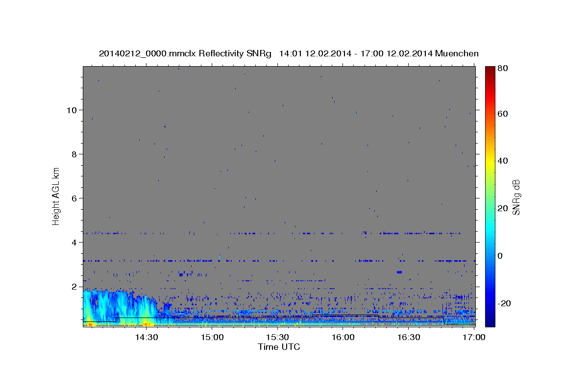
Task: Click the 14:30 time tick label
Action: (x=146, y=337)
